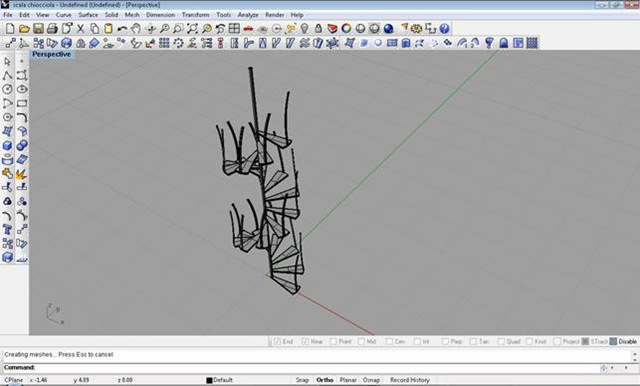640x386 pixels.
Task: Open the Perspective viewport title menu
Action: pos(51,54)
